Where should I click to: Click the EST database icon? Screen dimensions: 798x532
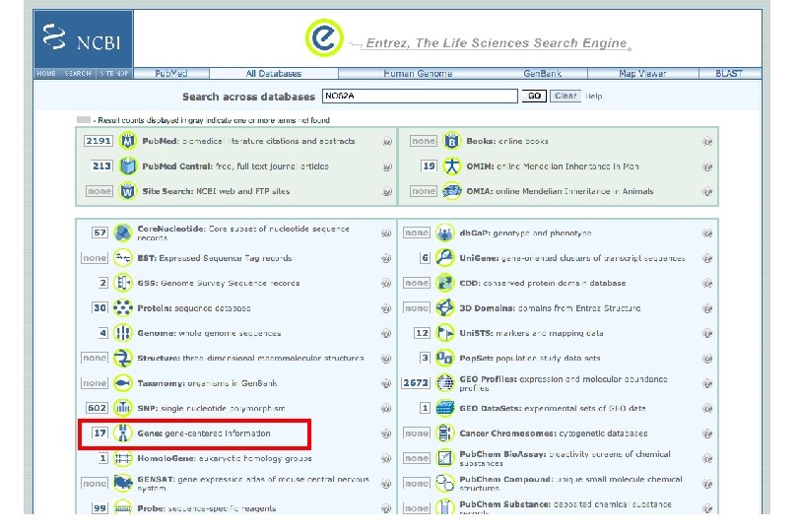tap(122, 257)
